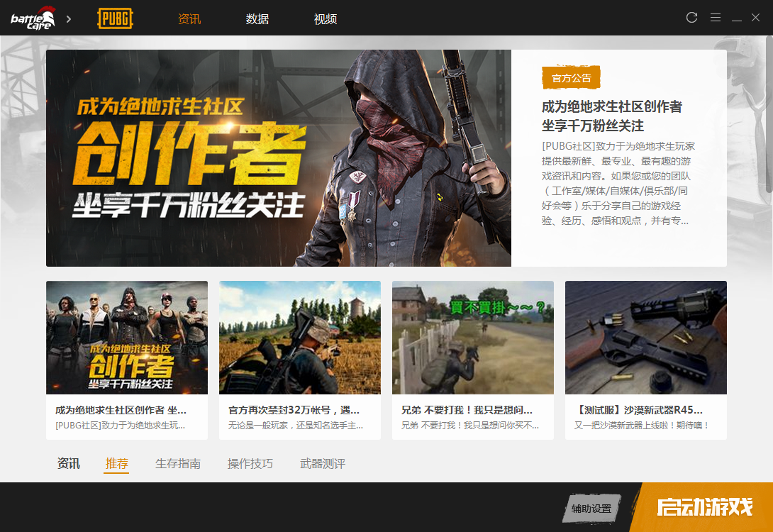This screenshot has width=773, height=532.
Task: Open article title 成为绝地求生社区创作者 坐...
Action: tap(121, 410)
